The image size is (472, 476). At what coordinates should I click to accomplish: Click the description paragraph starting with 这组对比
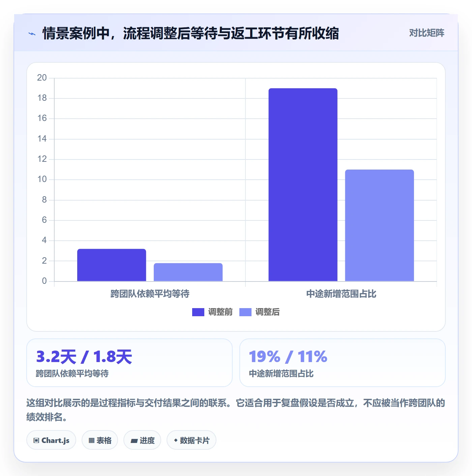[236, 410]
